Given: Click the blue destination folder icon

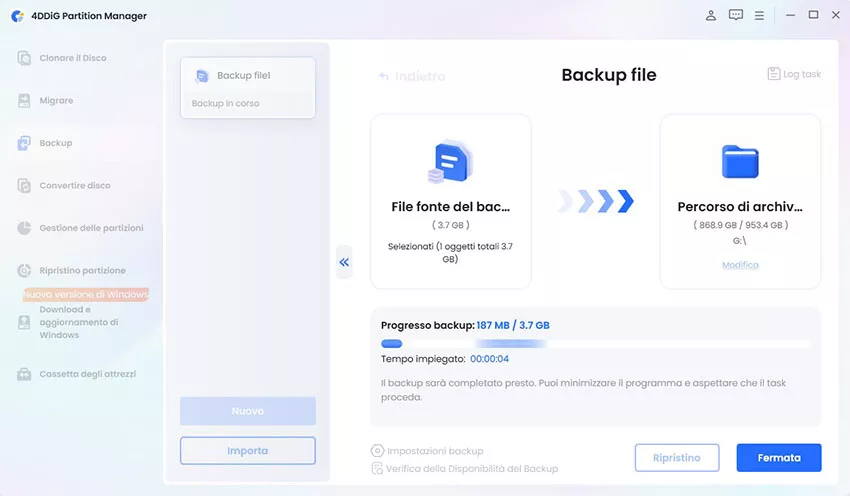Looking at the screenshot, I should 740,162.
